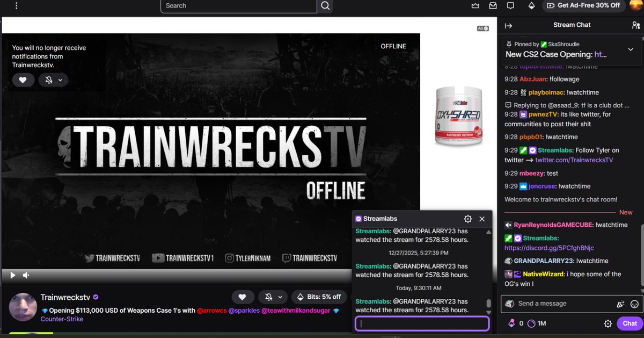The width and height of the screenshot is (644, 338).
Task: Open the twitter.com/TrainwrecksTV link
Action: click(x=574, y=160)
